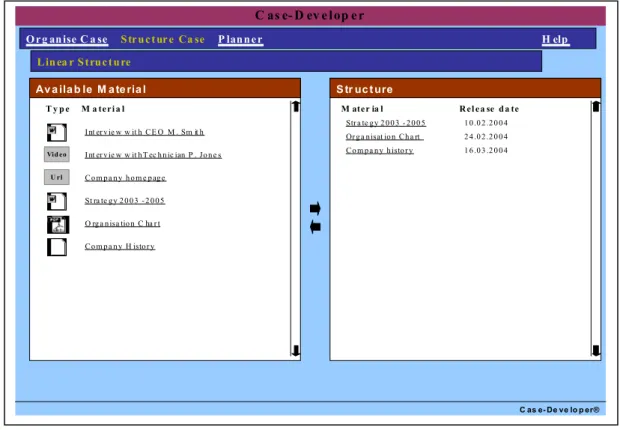Select the Structure Case menu item
The image size is (620, 430).
pyautogui.click(x=163, y=39)
